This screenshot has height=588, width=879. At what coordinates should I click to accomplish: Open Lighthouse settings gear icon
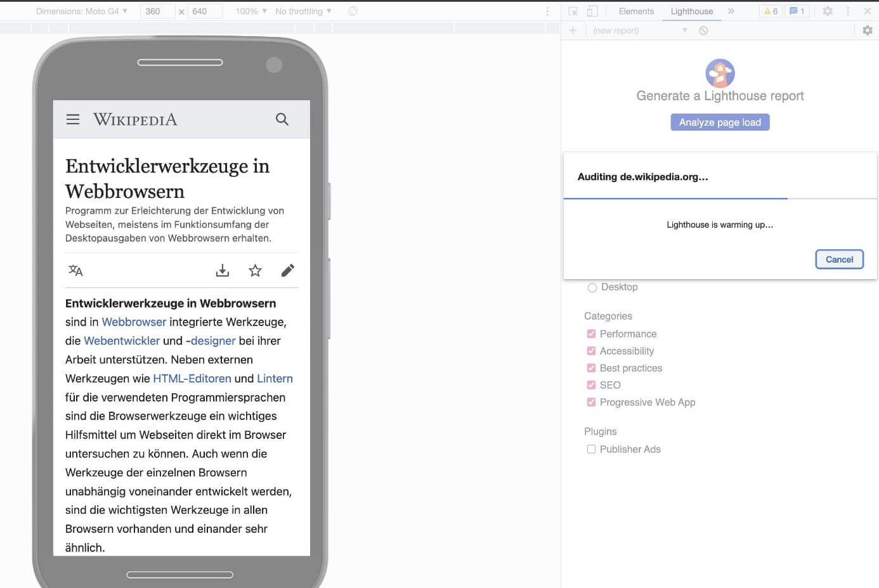(x=868, y=30)
